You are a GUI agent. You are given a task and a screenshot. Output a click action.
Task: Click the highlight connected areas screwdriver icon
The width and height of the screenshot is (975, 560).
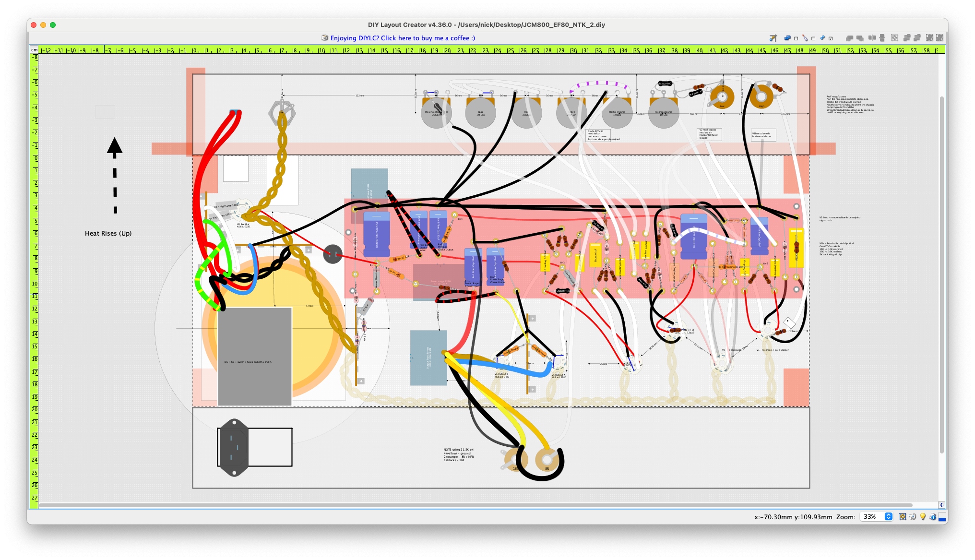[x=805, y=38]
